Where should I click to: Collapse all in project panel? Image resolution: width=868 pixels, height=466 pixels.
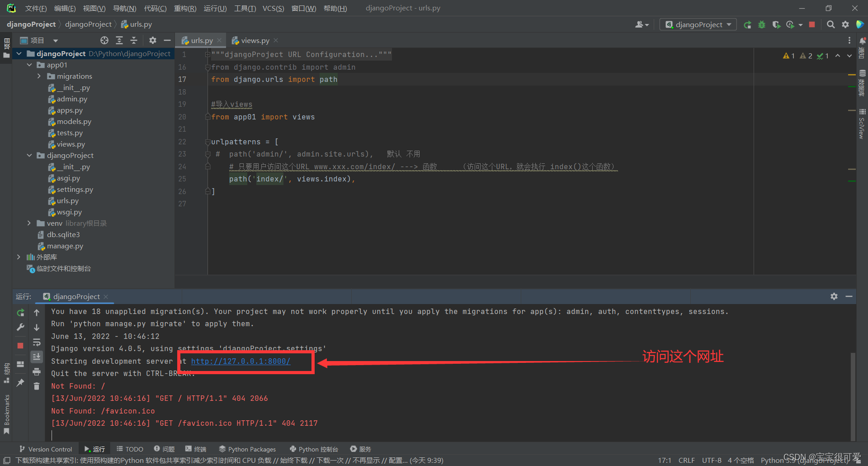tap(134, 40)
